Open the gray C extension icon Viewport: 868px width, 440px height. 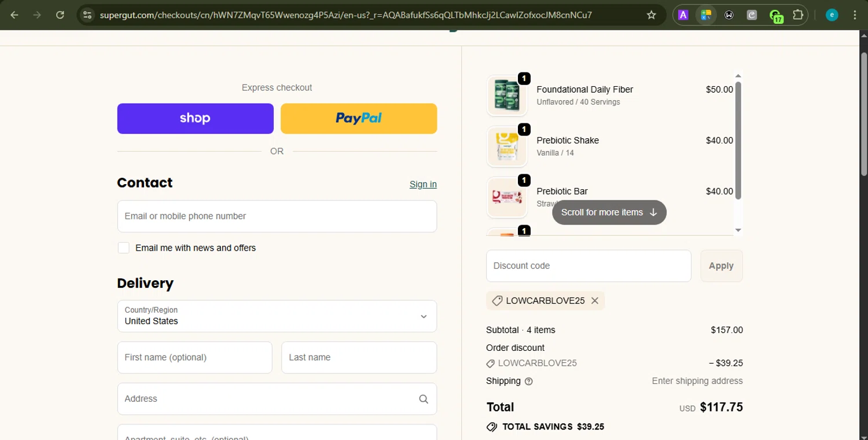tap(752, 15)
